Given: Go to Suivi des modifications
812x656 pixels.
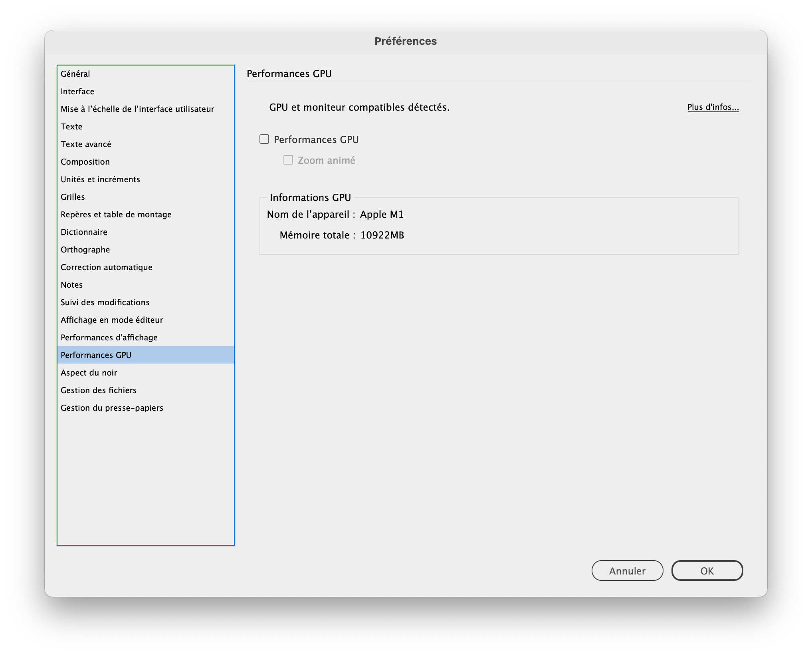Looking at the screenshot, I should [x=105, y=302].
